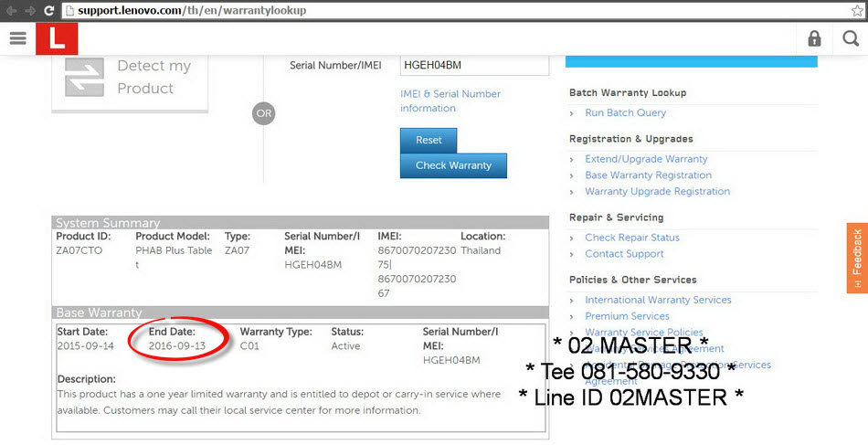The image size is (868, 445).
Task: Click the Serial Number/IMEI input field
Action: (x=474, y=65)
